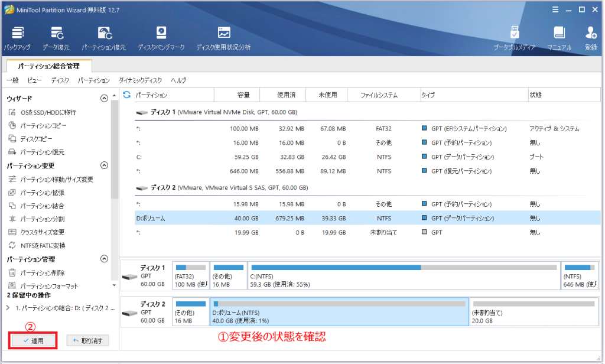Select the (FAT32) 100 MB block on Disk 1
Image resolution: width=605 pixels, height=364 pixels.
191,275
